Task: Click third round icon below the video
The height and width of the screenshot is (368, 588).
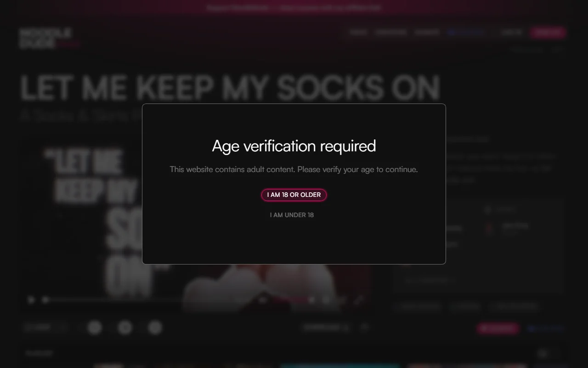Action: [x=155, y=328]
